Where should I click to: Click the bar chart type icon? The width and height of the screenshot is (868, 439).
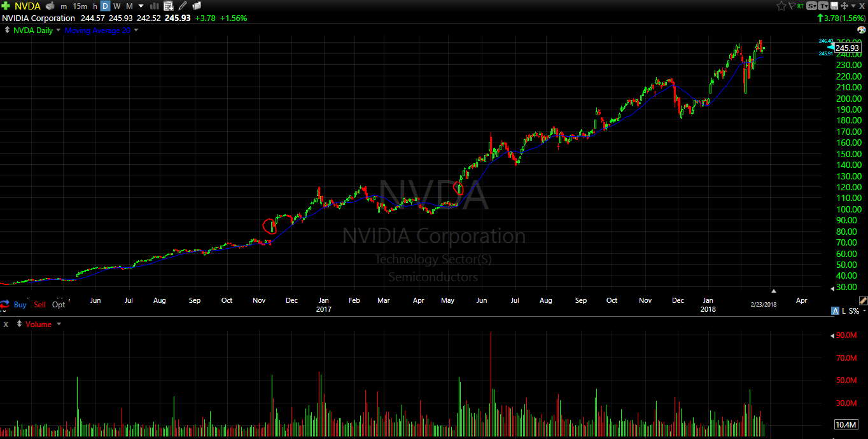coord(154,6)
